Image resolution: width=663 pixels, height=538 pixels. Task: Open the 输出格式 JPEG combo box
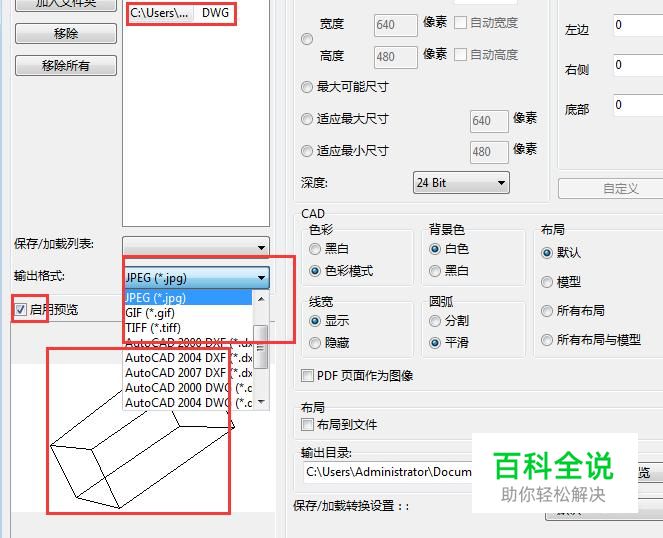(197, 278)
